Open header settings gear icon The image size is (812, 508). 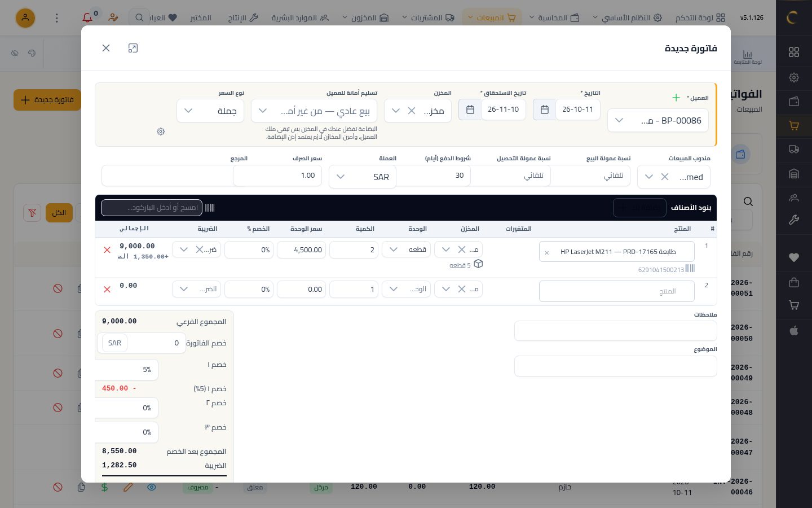point(161,132)
